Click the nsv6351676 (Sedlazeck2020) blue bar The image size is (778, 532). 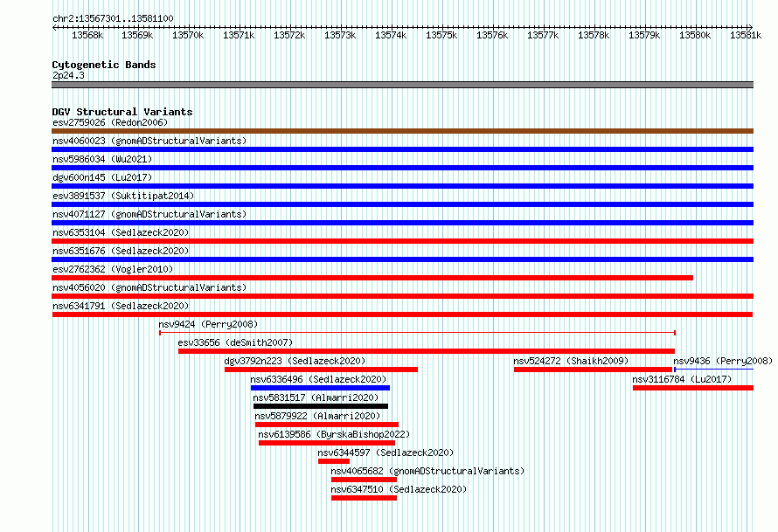(402, 259)
